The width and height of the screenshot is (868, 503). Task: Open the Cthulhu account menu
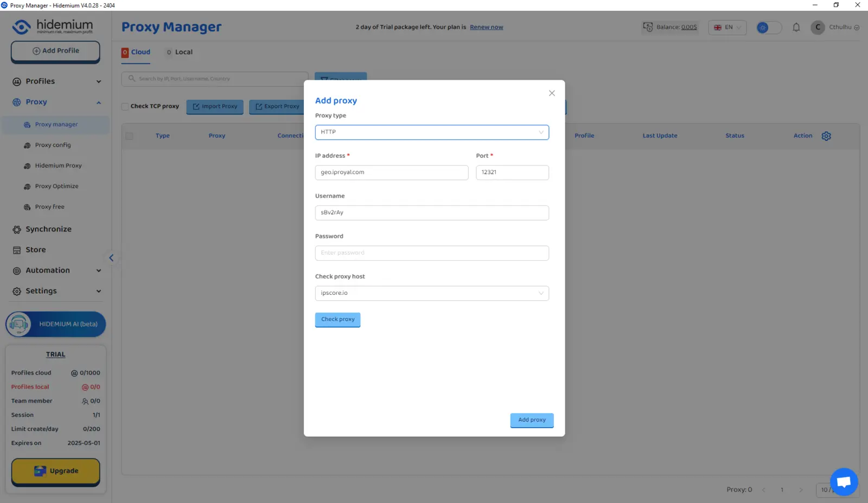coord(844,27)
